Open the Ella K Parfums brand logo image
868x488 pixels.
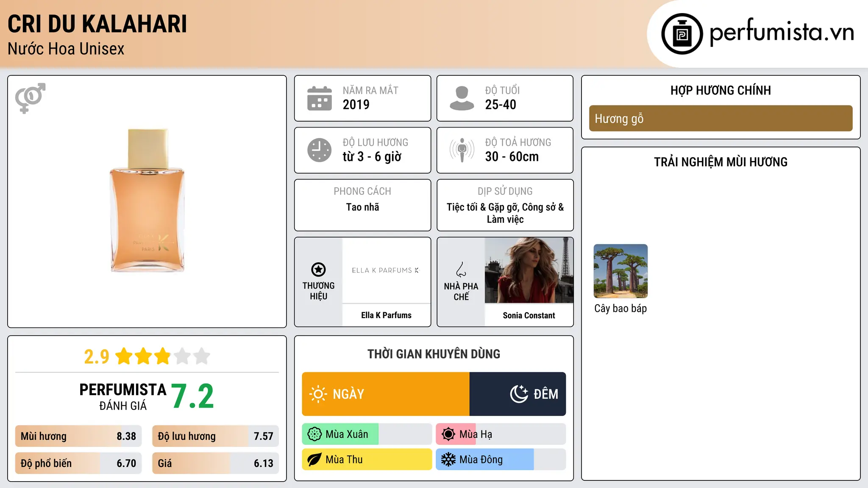[387, 270]
